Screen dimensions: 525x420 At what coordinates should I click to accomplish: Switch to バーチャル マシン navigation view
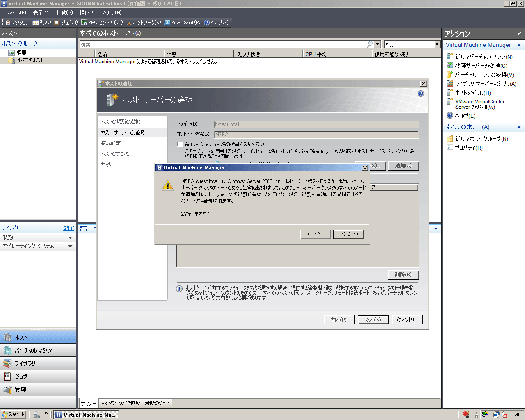pos(38,350)
